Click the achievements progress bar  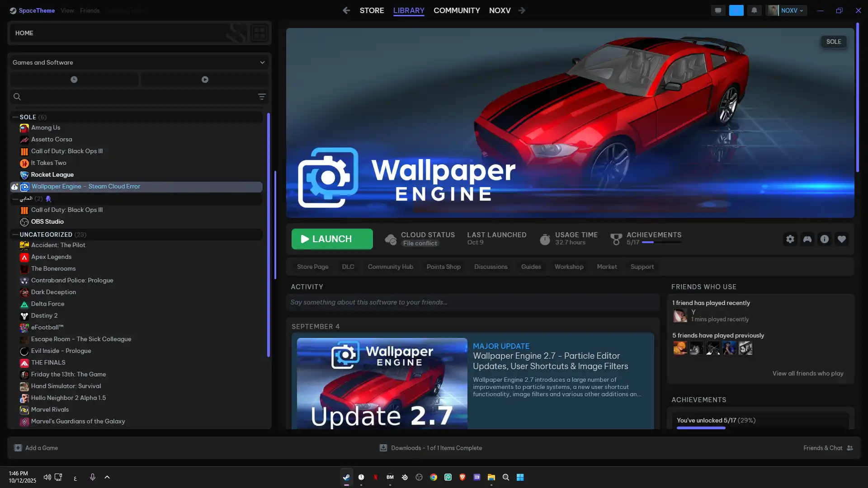click(662, 243)
